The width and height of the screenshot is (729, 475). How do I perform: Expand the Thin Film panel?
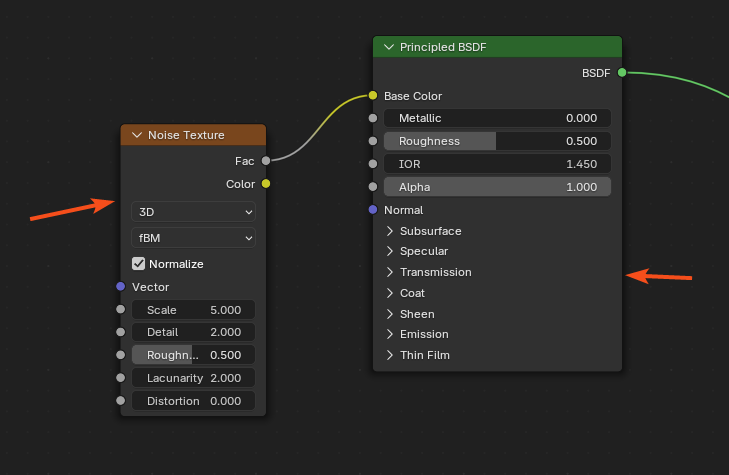coord(390,355)
